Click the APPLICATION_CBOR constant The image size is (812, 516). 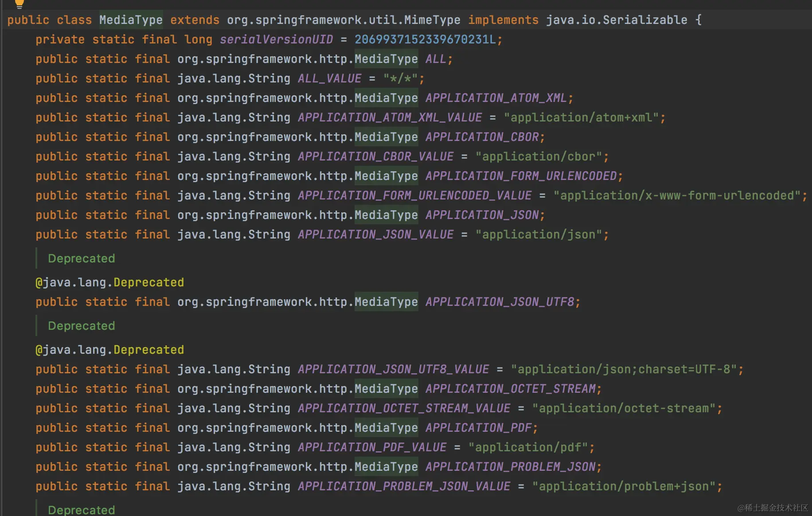coord(482,137)
